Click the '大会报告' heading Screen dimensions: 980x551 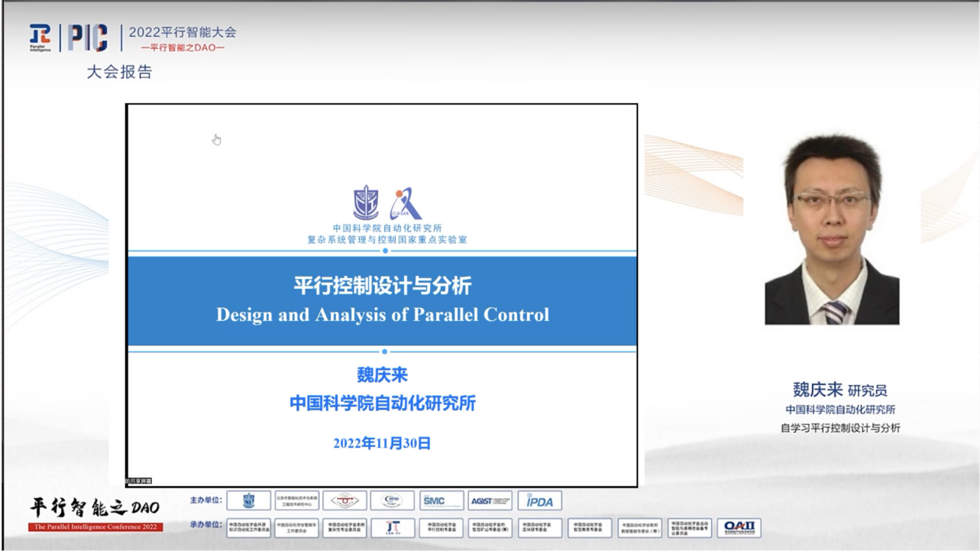click(119, 72)
